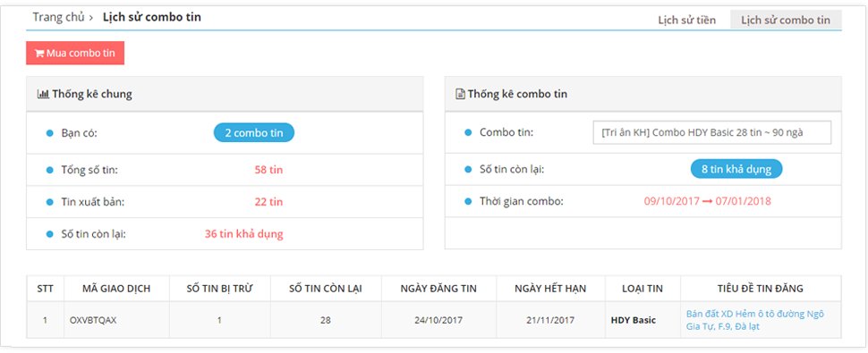
Task: Click remaining count 28 in table row
Action: [x=326, y=320]
